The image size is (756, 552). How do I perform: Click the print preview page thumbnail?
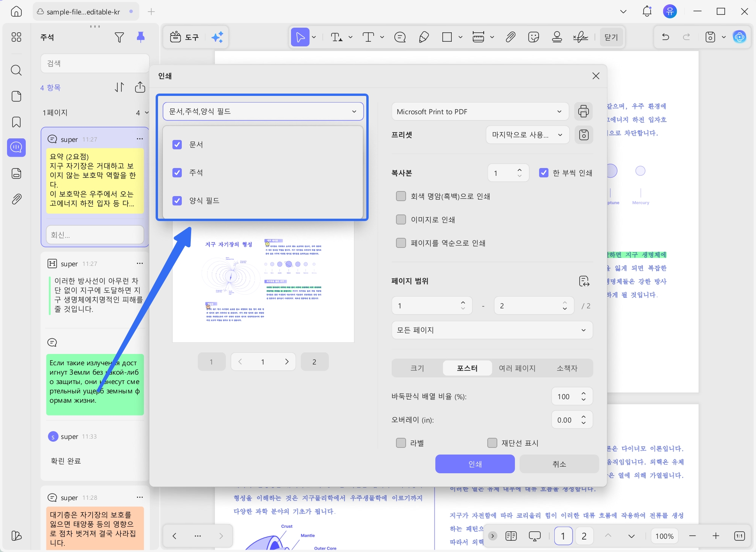pyautogui.click(x=263, y=281)
